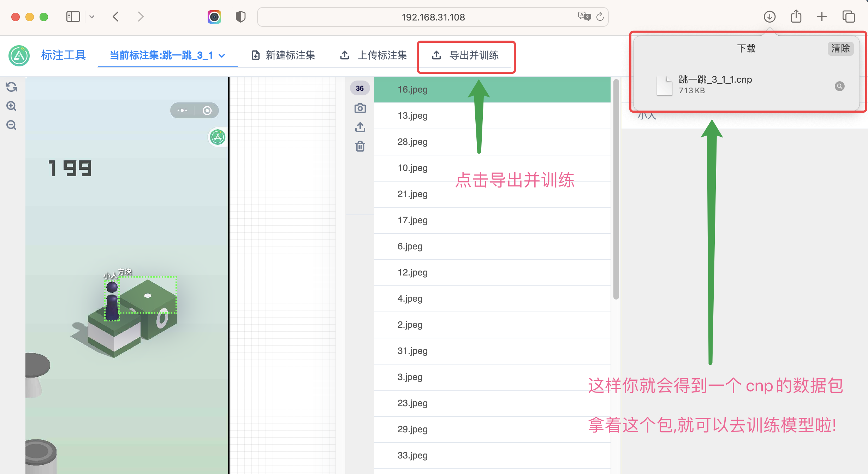Toggle Safari sidebar view
This screenshot has height=474, width=868.
(73, 17)
